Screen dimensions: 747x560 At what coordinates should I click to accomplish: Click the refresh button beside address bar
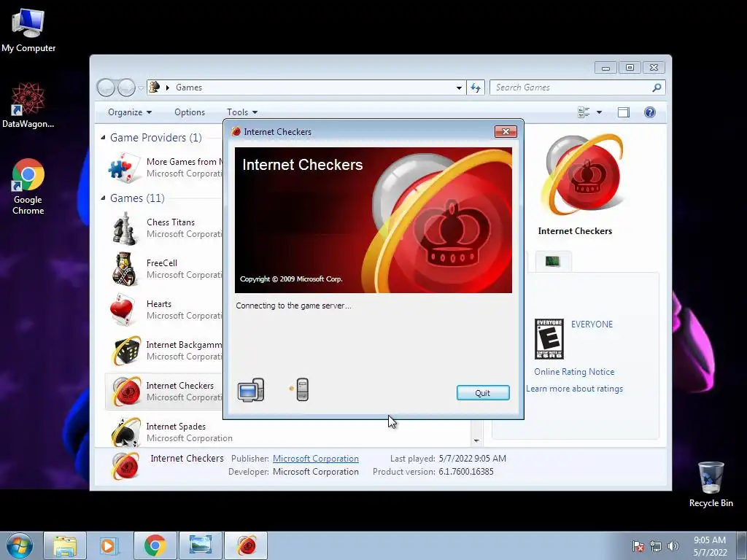coord(476,87)
